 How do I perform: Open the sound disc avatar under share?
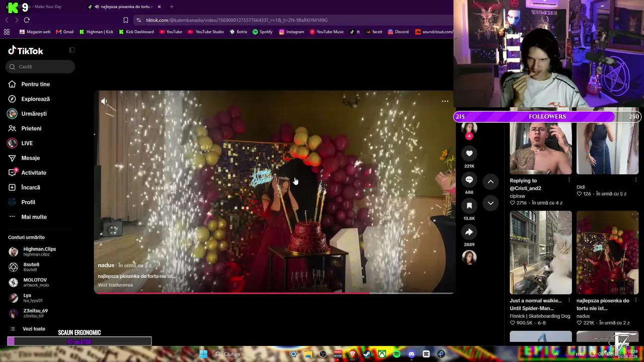[x=469, y=257]
